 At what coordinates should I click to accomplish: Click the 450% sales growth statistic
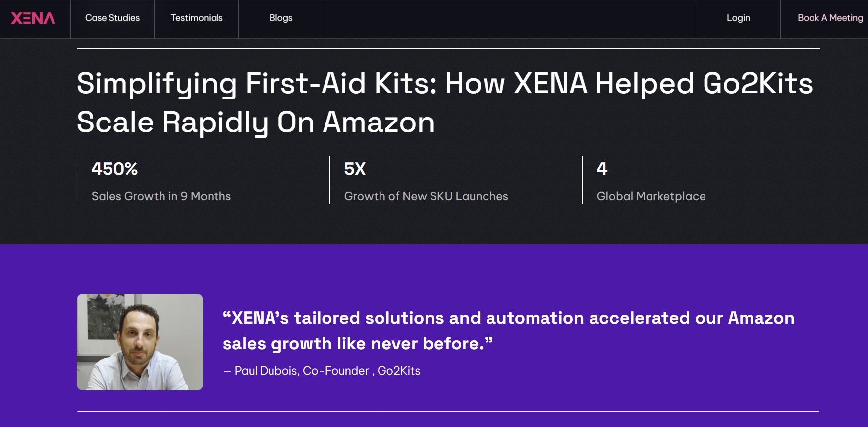[114, 169]
